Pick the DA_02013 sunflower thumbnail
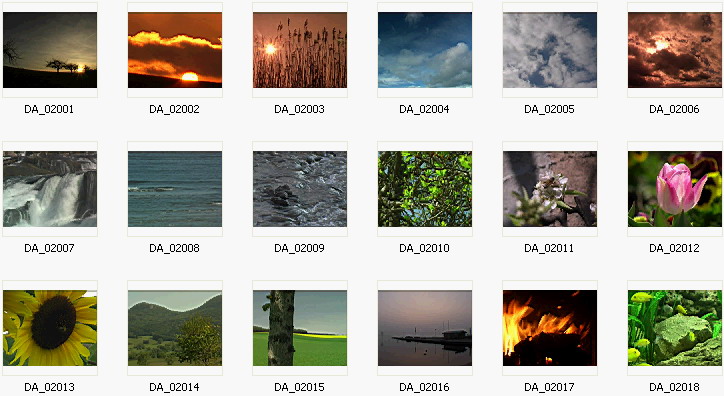 click(x=50, y=328)
